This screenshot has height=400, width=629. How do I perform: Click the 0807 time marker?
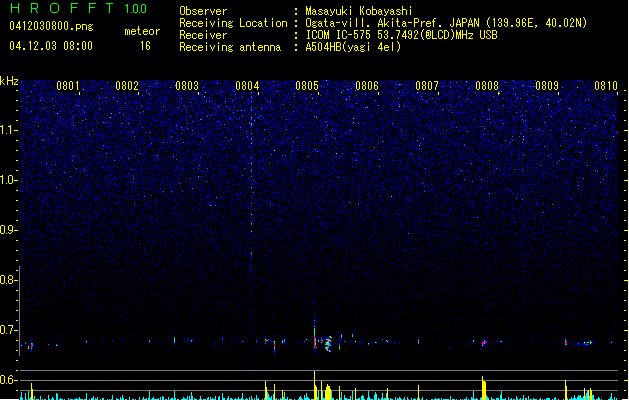[x=427, y=86]
